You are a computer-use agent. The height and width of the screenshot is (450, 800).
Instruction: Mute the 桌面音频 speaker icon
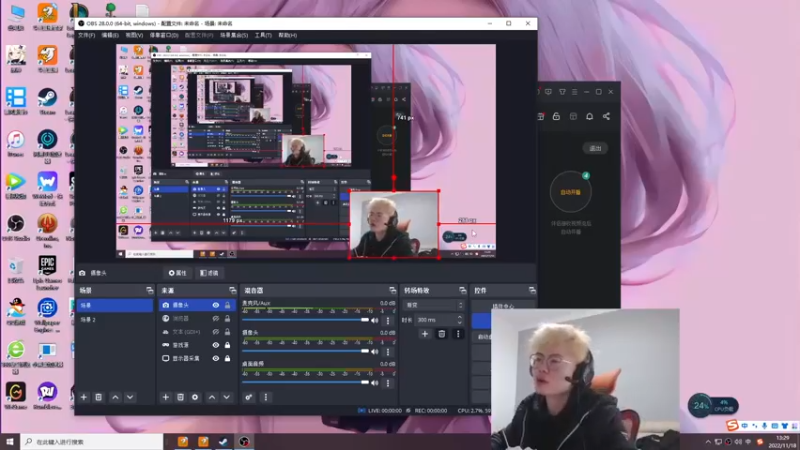tap(375, 383)
